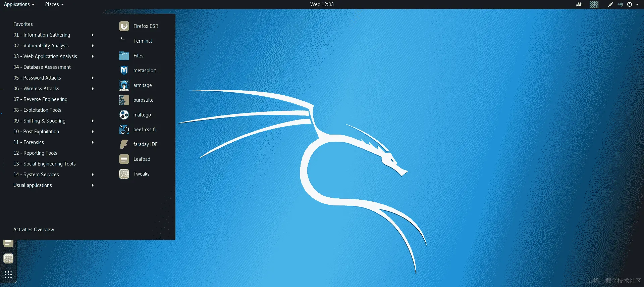
Task: Open Leafpad text editor icon
Action: (x=124, y=159)
